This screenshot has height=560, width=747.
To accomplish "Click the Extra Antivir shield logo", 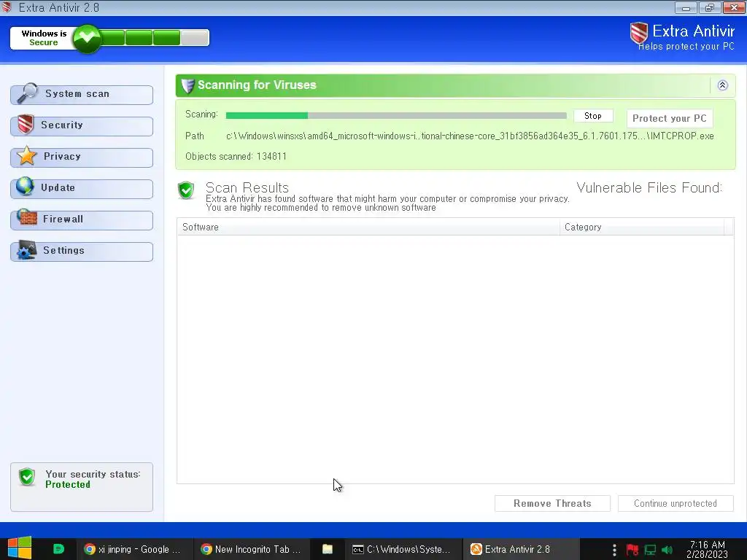I will 639,33.
